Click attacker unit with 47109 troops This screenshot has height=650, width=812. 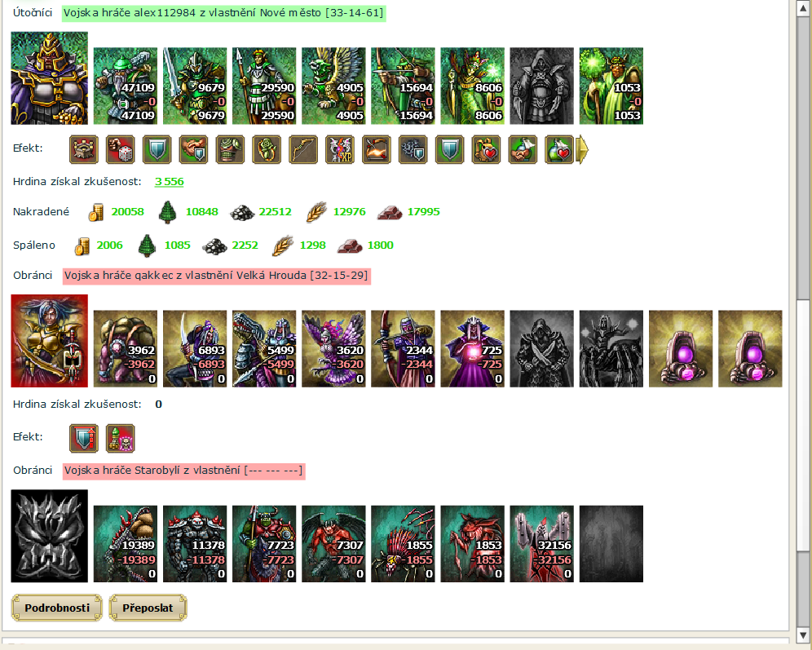click(x=126, y=86)
